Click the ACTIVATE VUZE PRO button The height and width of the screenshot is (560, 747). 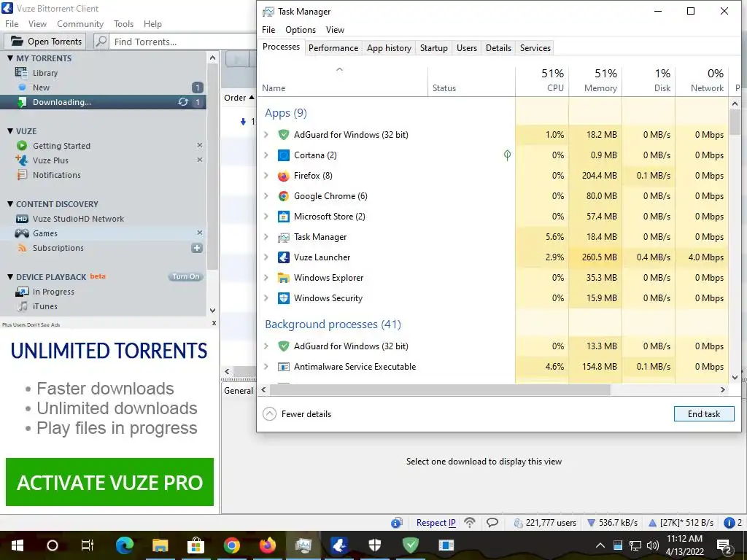coord(109,482)
